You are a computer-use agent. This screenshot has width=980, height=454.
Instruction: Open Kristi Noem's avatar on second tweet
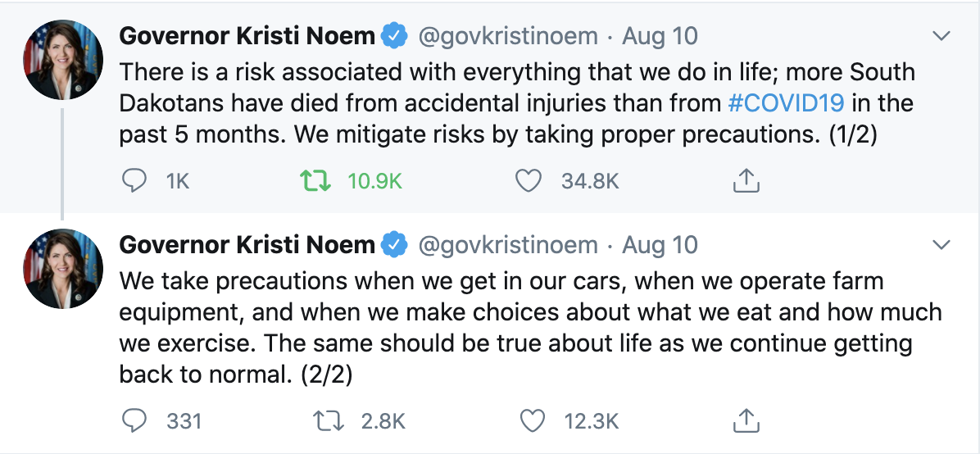(62, 268)
